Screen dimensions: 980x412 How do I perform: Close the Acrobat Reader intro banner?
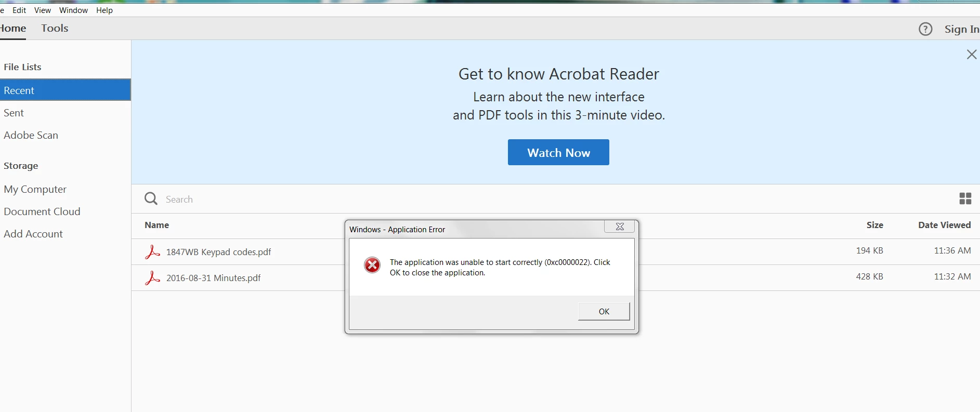pos(971,55)
